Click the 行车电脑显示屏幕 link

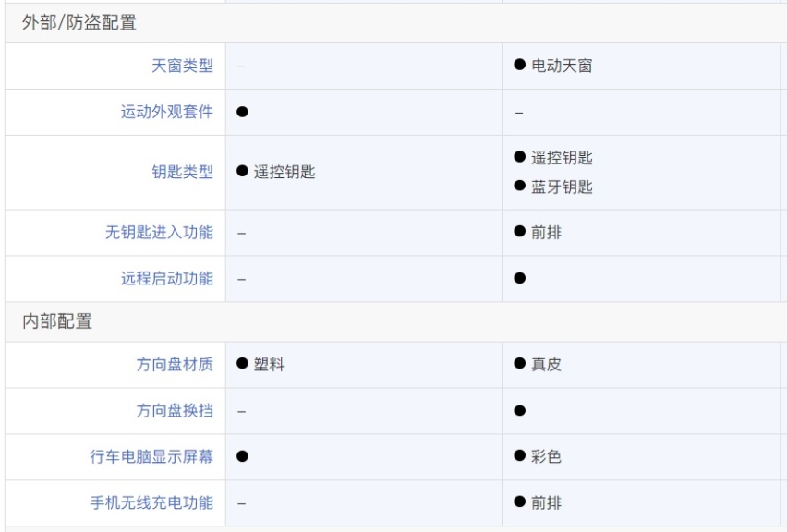151,456
